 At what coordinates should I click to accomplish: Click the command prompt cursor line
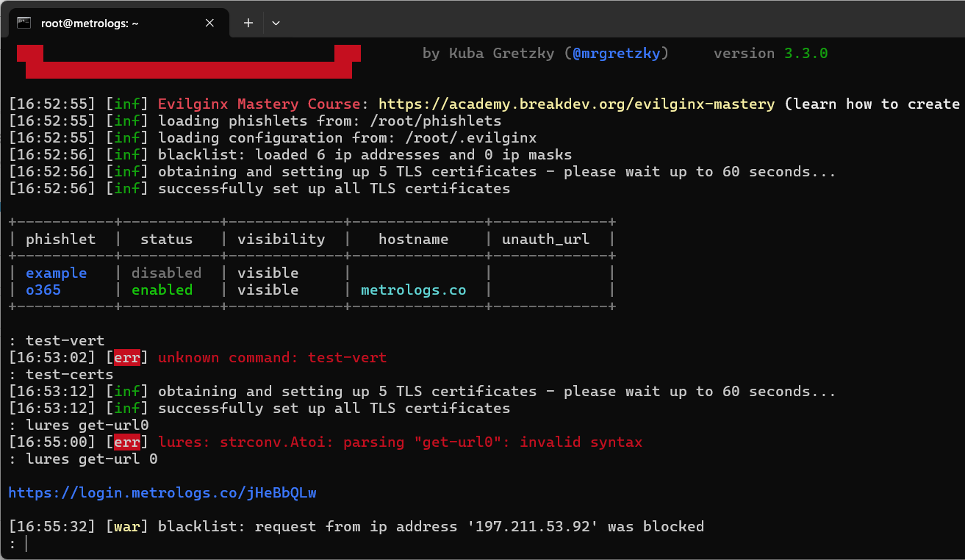(17, 543)
